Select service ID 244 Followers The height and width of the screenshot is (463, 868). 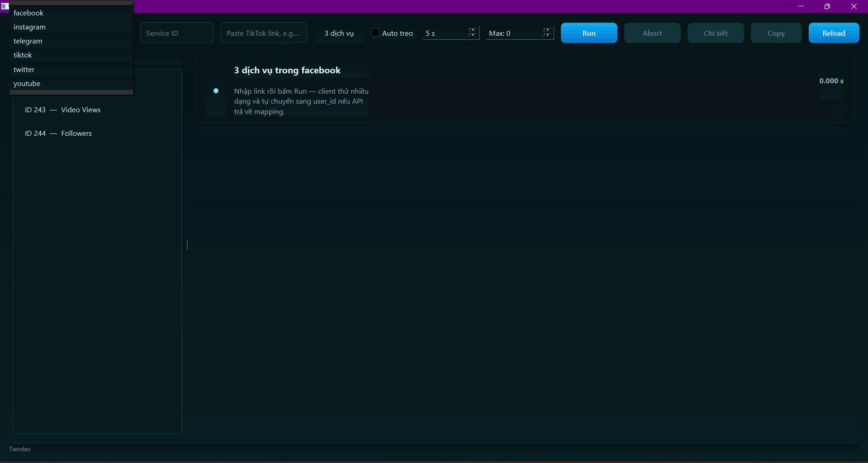click(x=58, y=134)
